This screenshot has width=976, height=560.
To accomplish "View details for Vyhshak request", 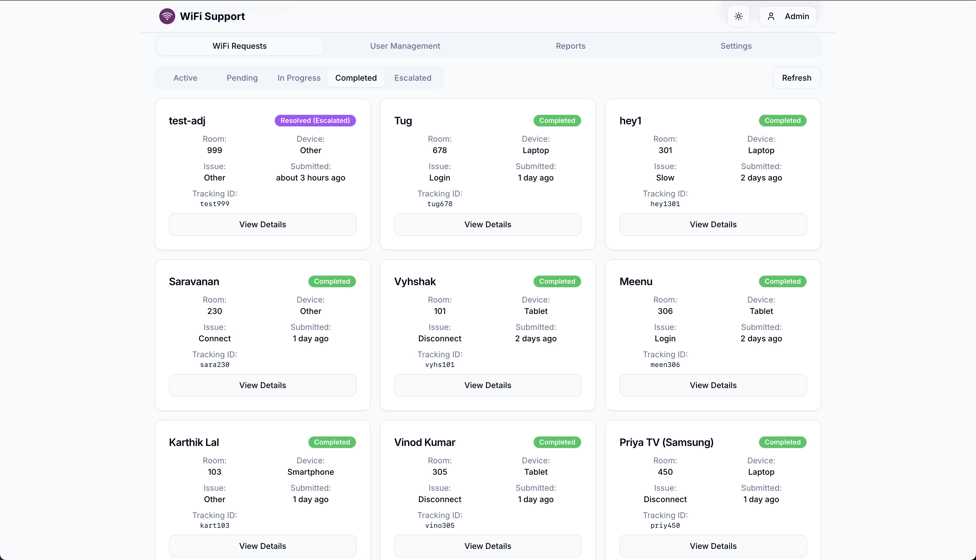I will 488,385.
